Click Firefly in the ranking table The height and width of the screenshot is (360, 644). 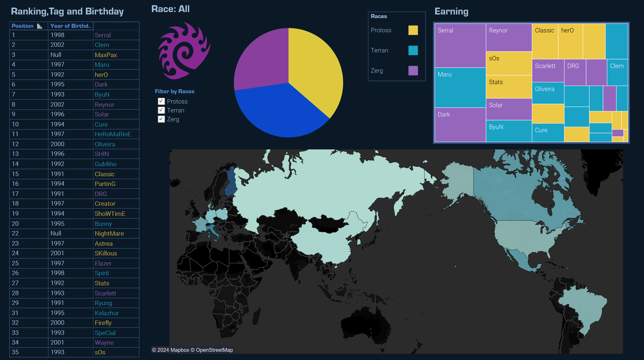tap(103, 323)
